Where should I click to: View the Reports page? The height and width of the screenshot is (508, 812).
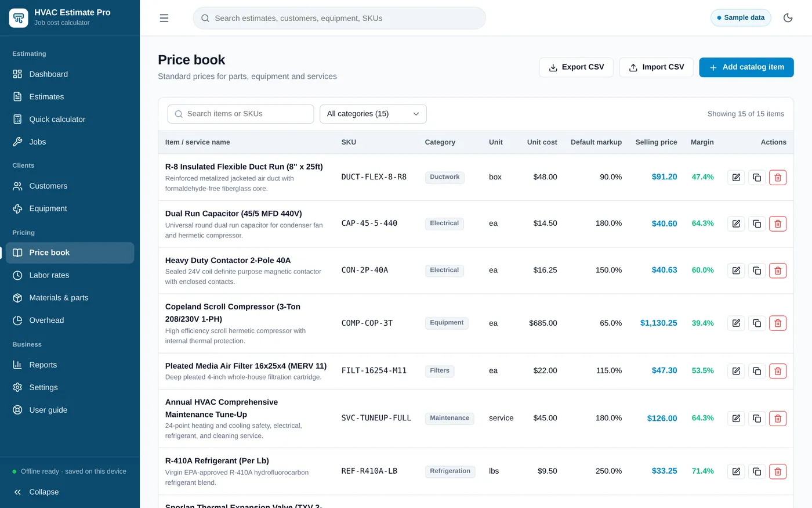pyautogui.click(x=70, y=365)
